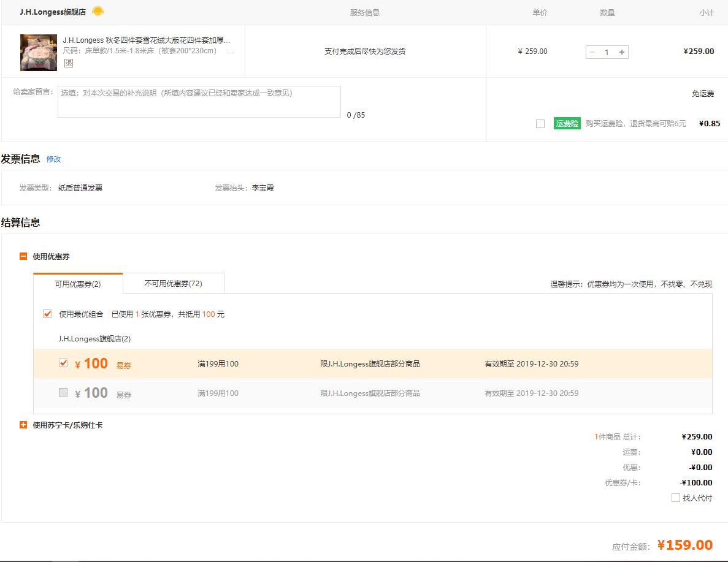Click the 免运费 shipping label
Image resolution: width=728 pixels, height=562 pixels.
click(x=703, y=94)
